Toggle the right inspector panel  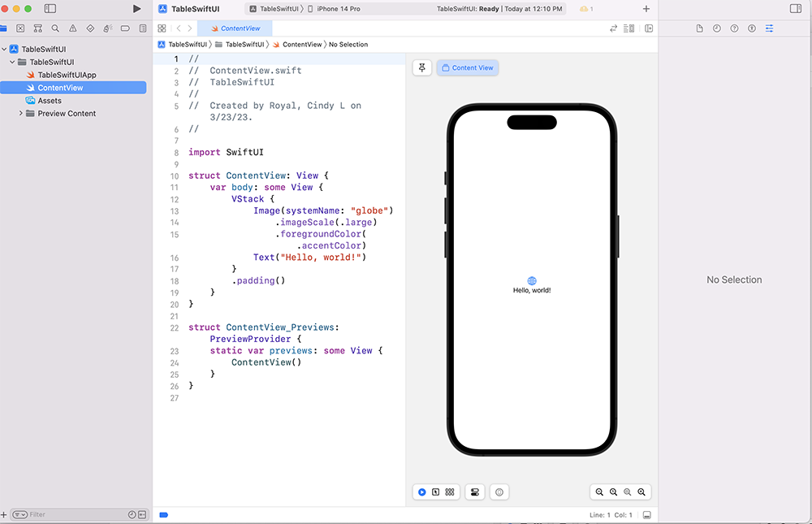point(795,9)
